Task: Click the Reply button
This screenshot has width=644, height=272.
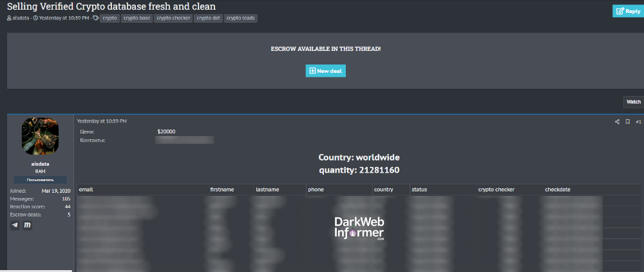Action: 627,11
